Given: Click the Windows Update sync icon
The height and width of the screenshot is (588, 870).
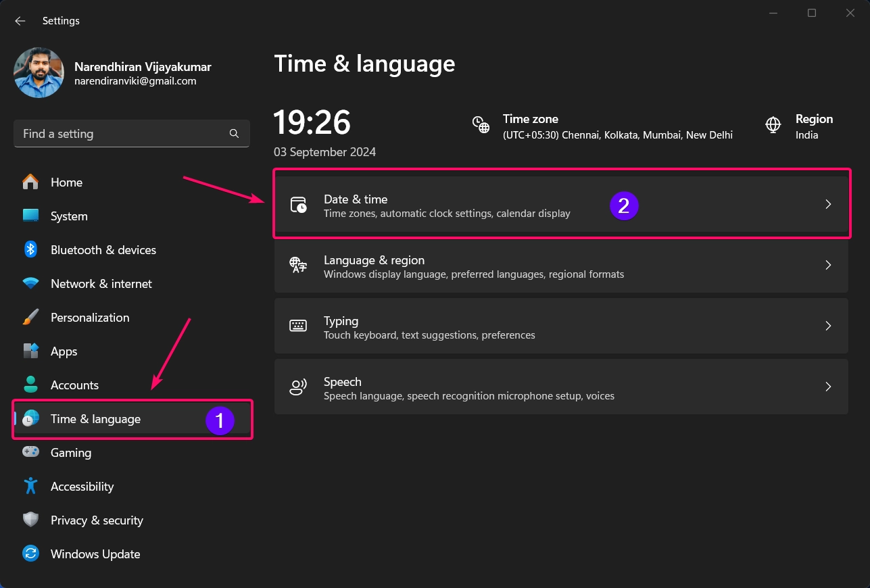Looking at the screenshot, I should [x=30, y=554].
